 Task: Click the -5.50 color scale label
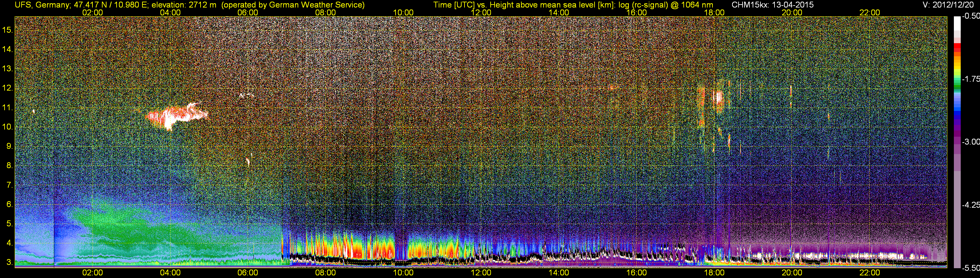click(x=971, y=268)
